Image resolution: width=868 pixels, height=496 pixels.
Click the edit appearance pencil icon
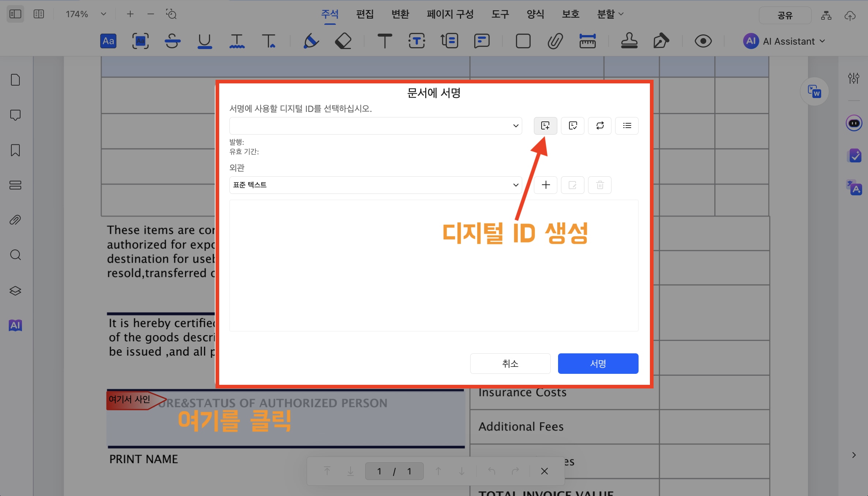tap(573, 185)
